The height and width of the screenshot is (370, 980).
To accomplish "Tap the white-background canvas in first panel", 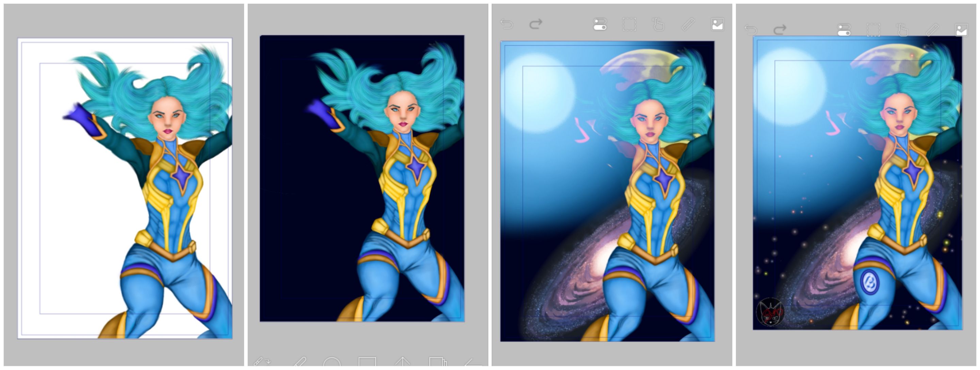I will coord(125,188).
